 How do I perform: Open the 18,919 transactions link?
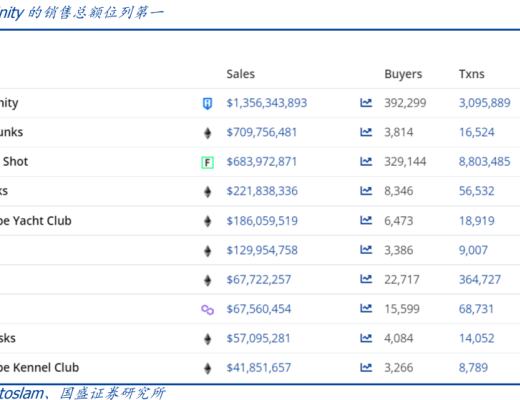477,221
